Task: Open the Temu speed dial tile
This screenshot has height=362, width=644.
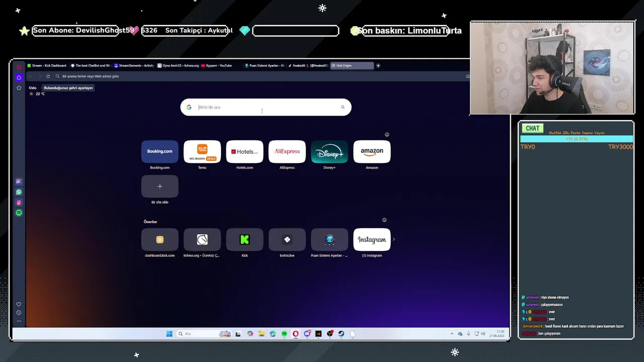Action: (x=202, y=152)
